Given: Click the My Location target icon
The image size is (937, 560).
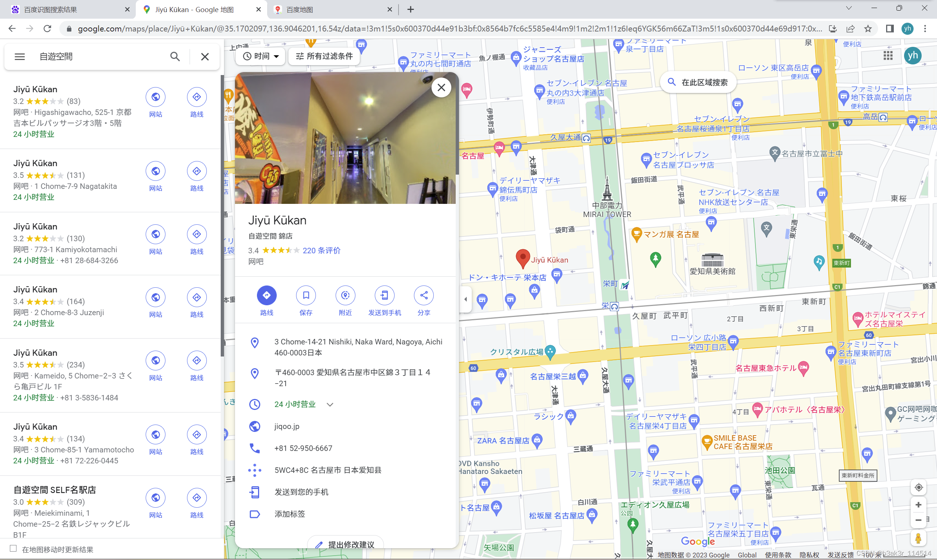Looking at the screenshot, I should point(918,487).
